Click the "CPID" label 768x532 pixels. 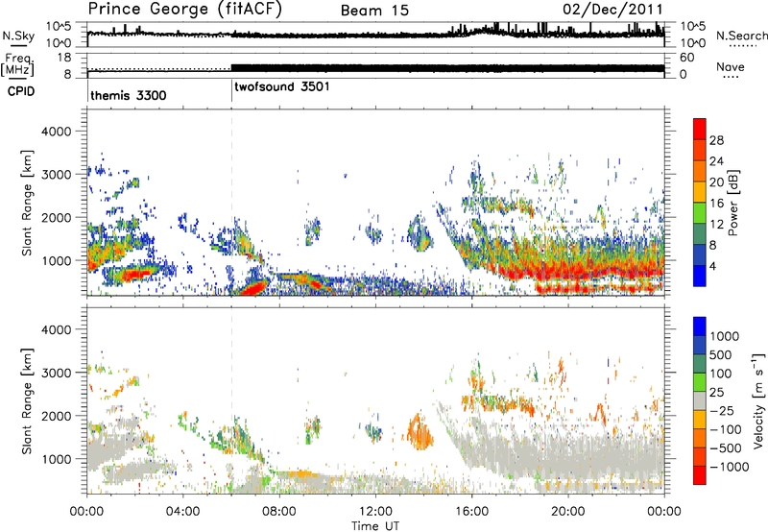[21, 91]
